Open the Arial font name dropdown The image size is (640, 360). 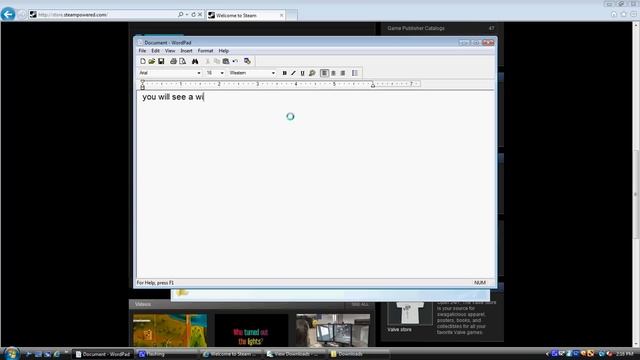pos(198,73)
